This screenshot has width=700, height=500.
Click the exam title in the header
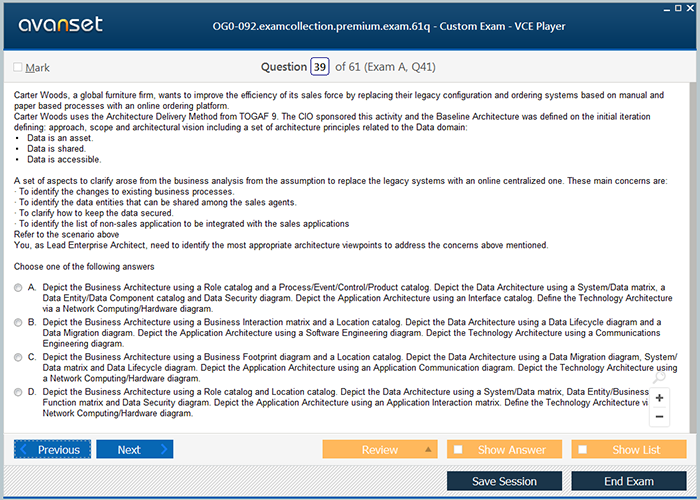coord(389,26)
